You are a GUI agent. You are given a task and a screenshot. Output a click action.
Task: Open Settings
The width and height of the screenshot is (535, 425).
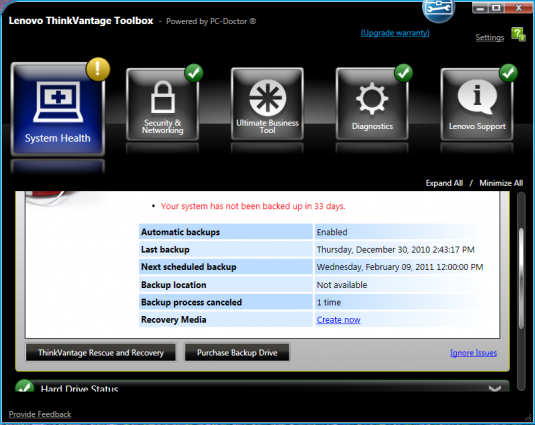tap(490, 37)
